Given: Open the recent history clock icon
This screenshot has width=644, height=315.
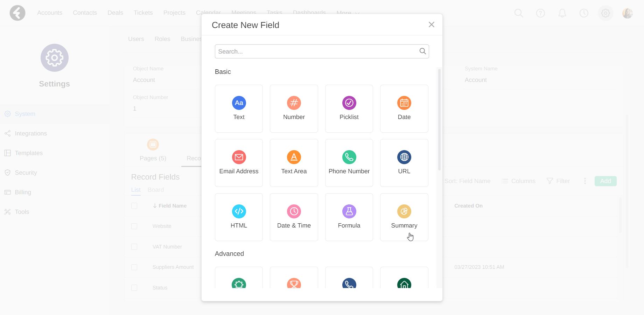Looking at the screenshot, I should pyautogui.click(x=584, y=13).
